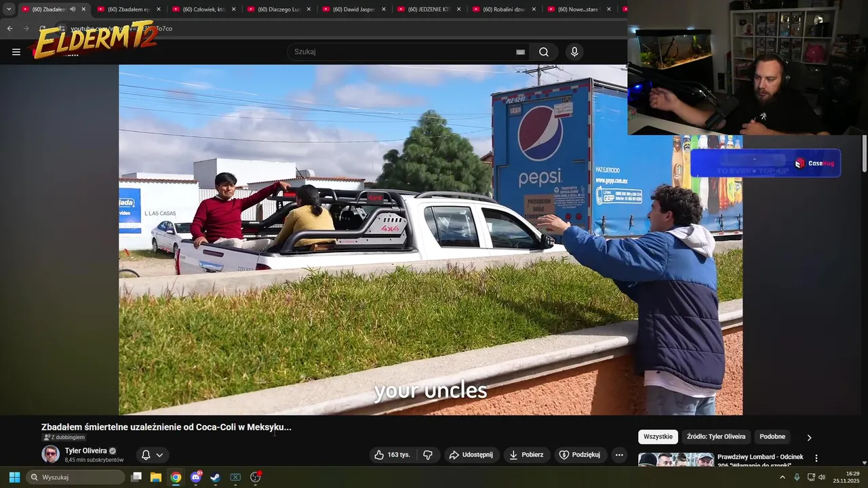Open the on-screen keyboard icon in the search box
The image size is (868, 488).
click(520, 52)
